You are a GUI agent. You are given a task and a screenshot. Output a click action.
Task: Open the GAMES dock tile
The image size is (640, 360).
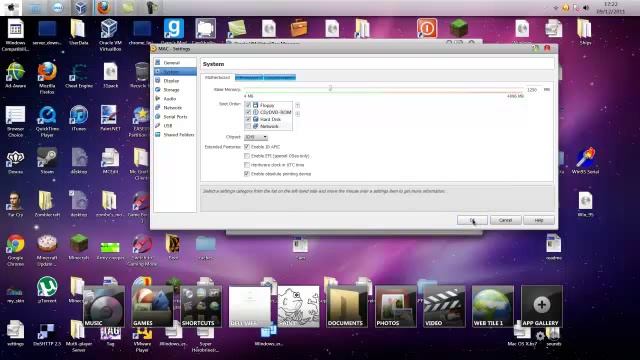153,307
